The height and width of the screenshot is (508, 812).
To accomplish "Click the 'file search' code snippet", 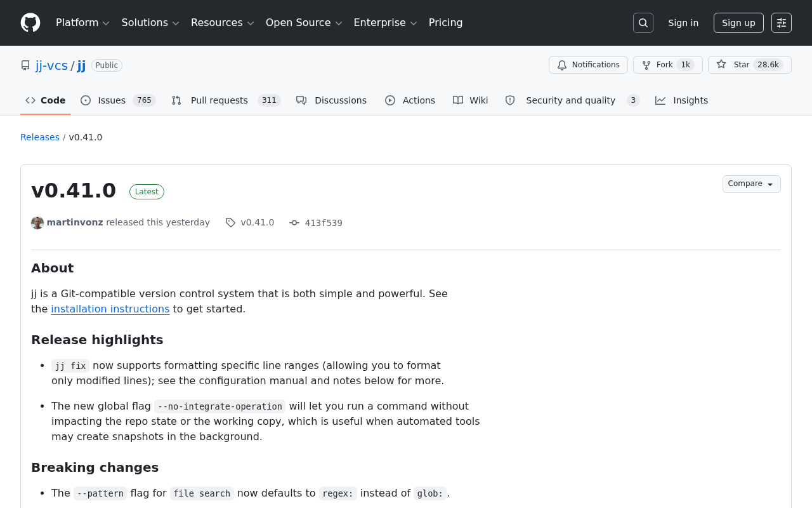I will [202, 493].
